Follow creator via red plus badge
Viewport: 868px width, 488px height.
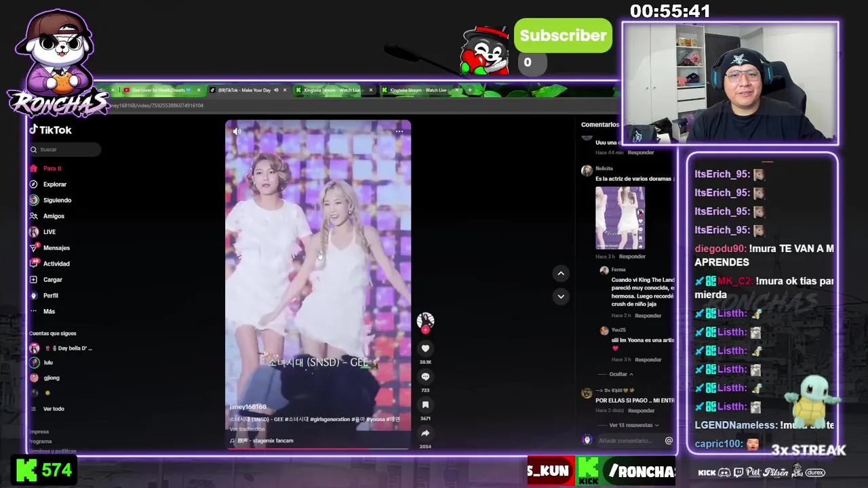click(425, 330)
